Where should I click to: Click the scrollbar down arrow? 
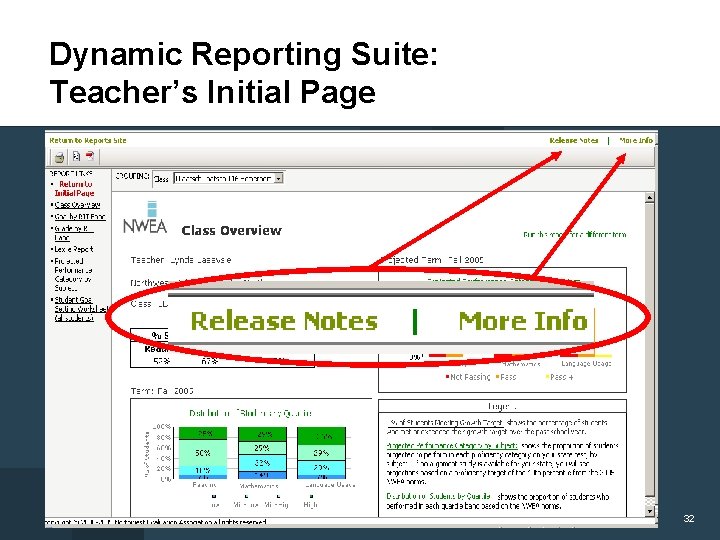click(649, 511)
